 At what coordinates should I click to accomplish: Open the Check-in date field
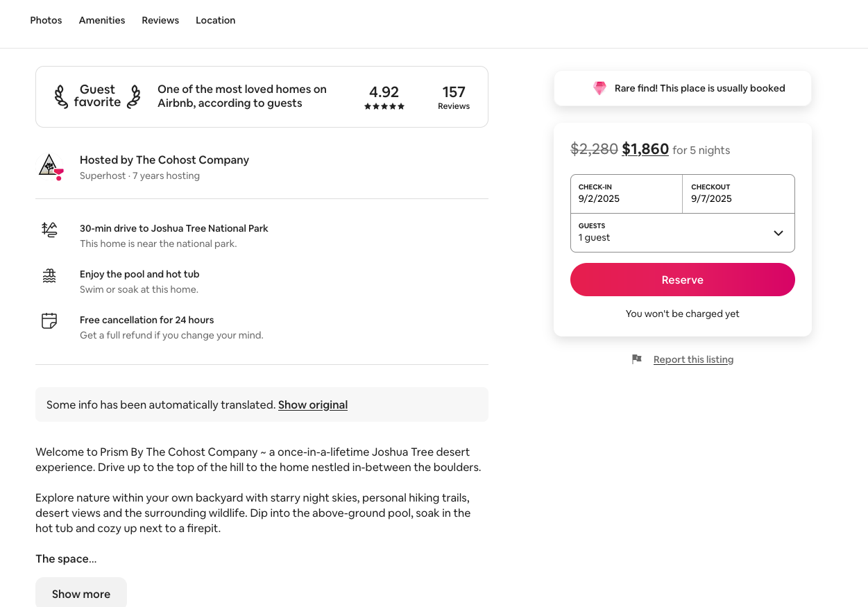click(x=626, y=194)
